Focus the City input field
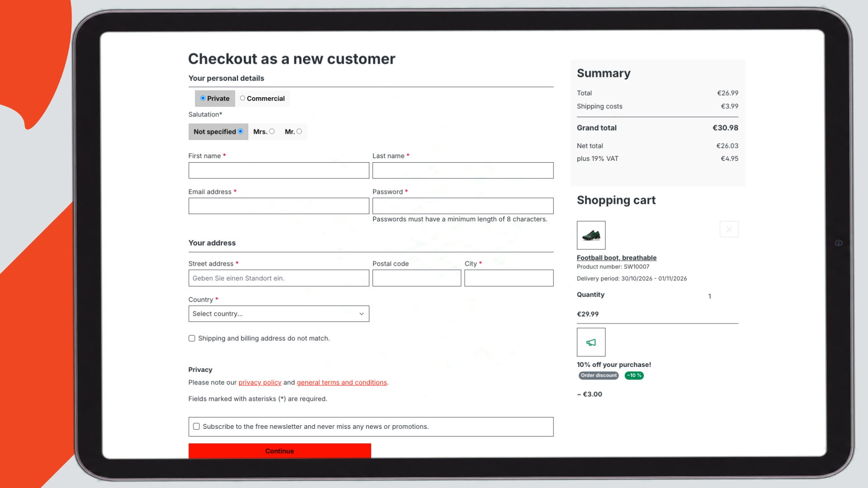Screen dimensions: 868x488 pyautogui.click(x=509, y=278)
